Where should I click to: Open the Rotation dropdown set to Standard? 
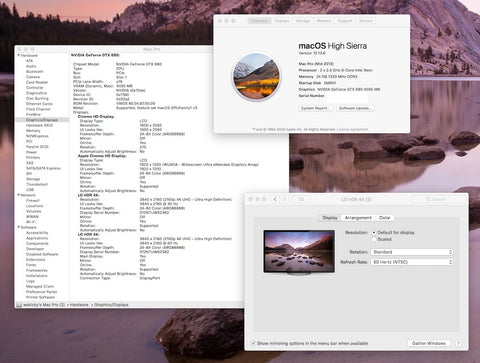tap(412, 252)
